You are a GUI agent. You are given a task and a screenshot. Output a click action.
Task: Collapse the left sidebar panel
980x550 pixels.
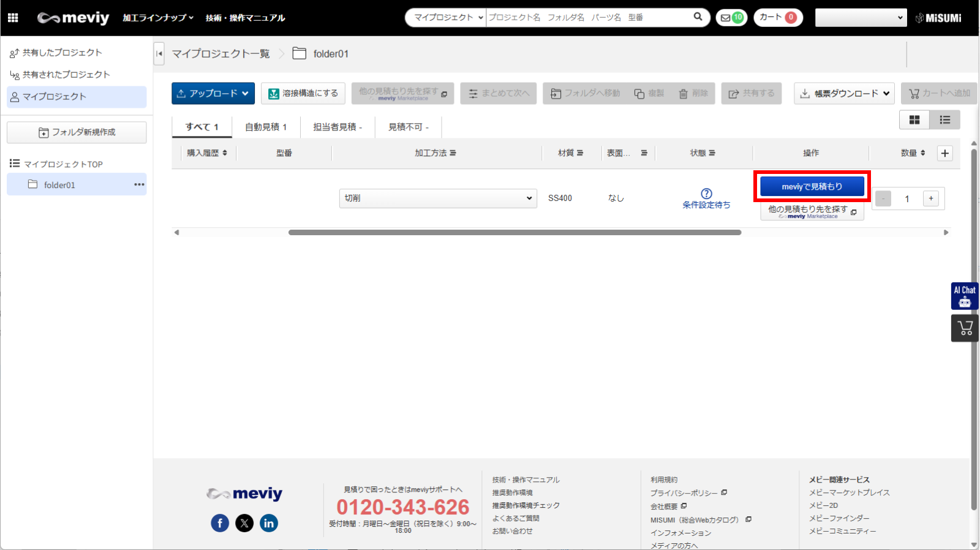(x=159, y=54)
